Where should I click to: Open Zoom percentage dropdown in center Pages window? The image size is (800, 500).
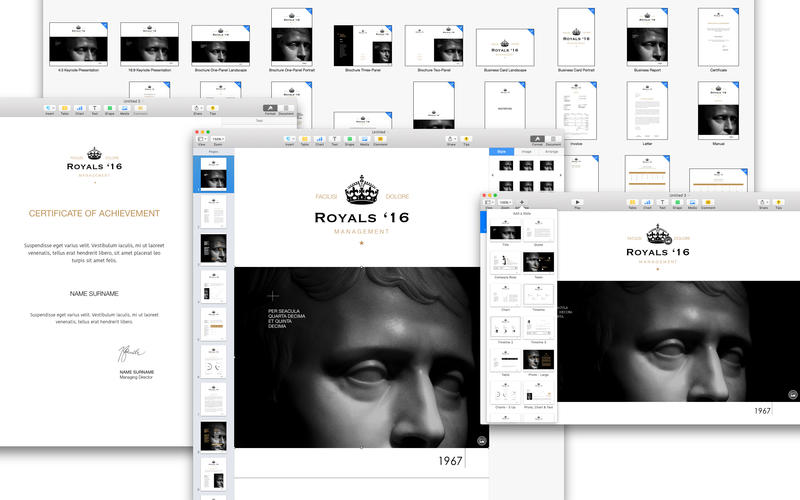click(x=218, y=139)
